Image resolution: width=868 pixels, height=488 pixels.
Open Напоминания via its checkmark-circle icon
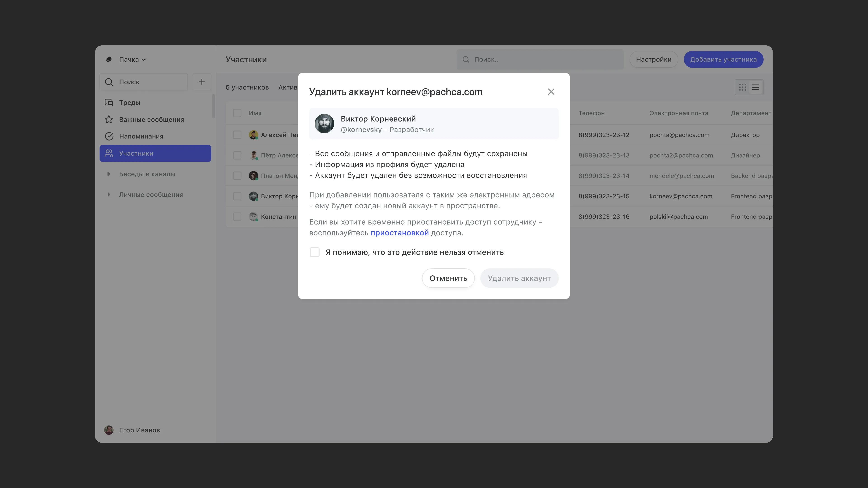tap(109, 136)
